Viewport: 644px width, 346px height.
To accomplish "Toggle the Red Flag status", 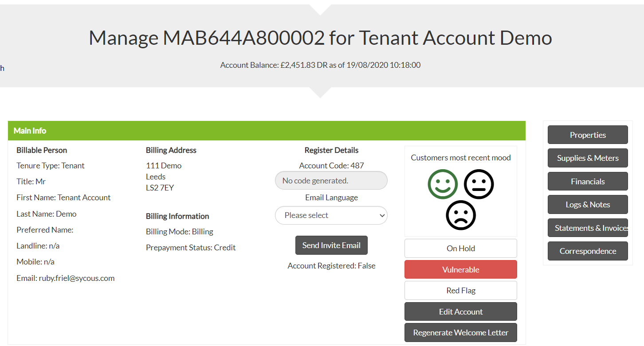I will (x=460, y=291).
